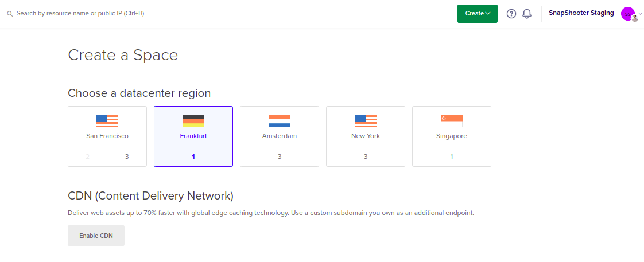This screenshot has width=644, height=262.
Task: Click the CDN (Content Delivery Network) heading
Action: pos(150,196)
